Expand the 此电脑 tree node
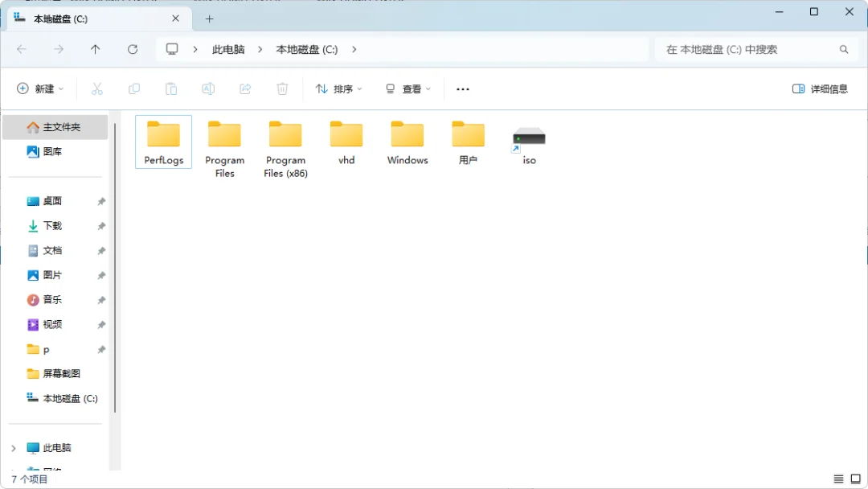Viewport: 868px width, 489px height. point(14,447)
